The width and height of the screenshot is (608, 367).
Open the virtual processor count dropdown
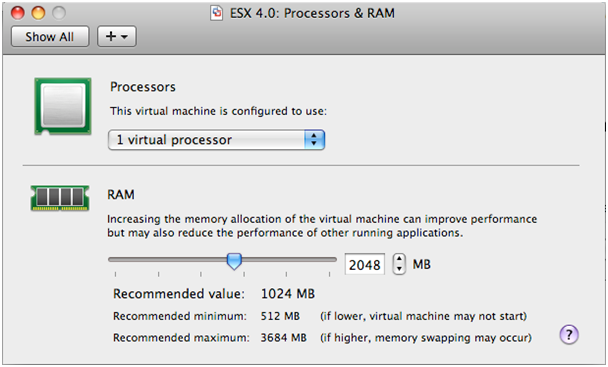point(216,140)
